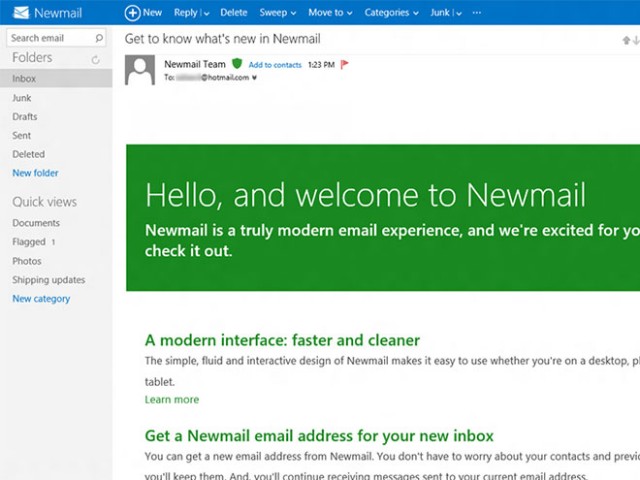Click 'Hello, and welcome to Newmail' banner text
Screen dimensions: 640x480
tap(366, 195)
